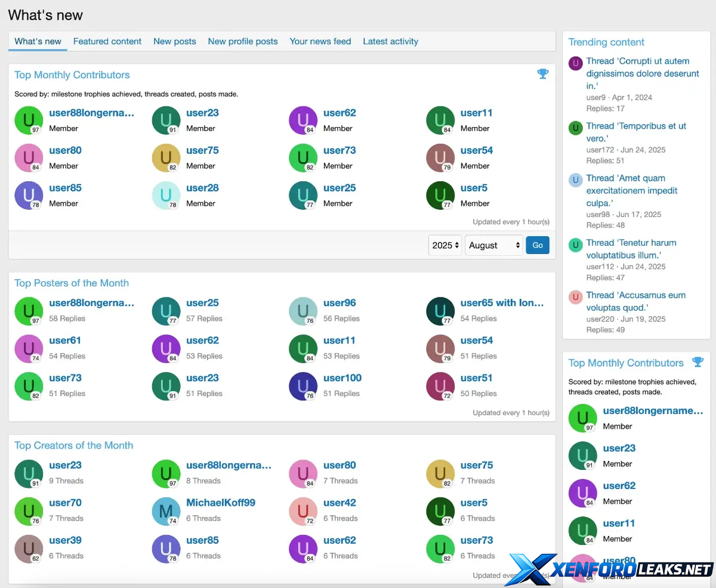
Task: Switch to the New posts tab
Action: point(174,41)
